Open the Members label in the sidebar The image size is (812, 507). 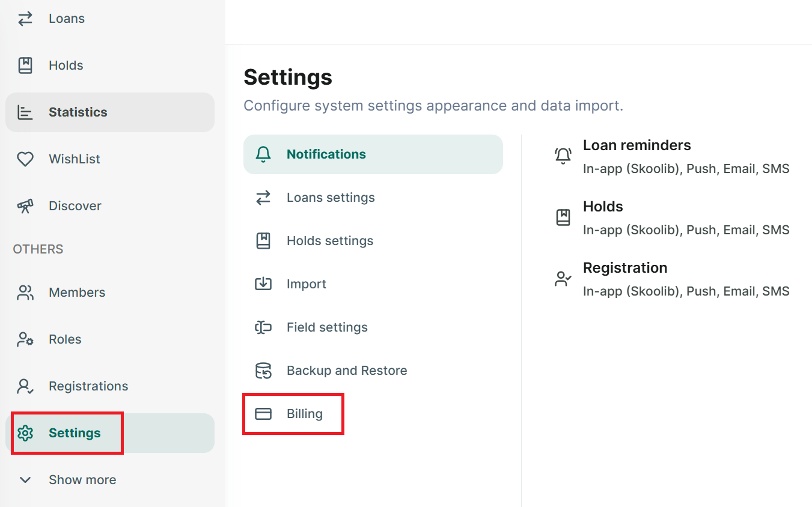click(77, 293)
